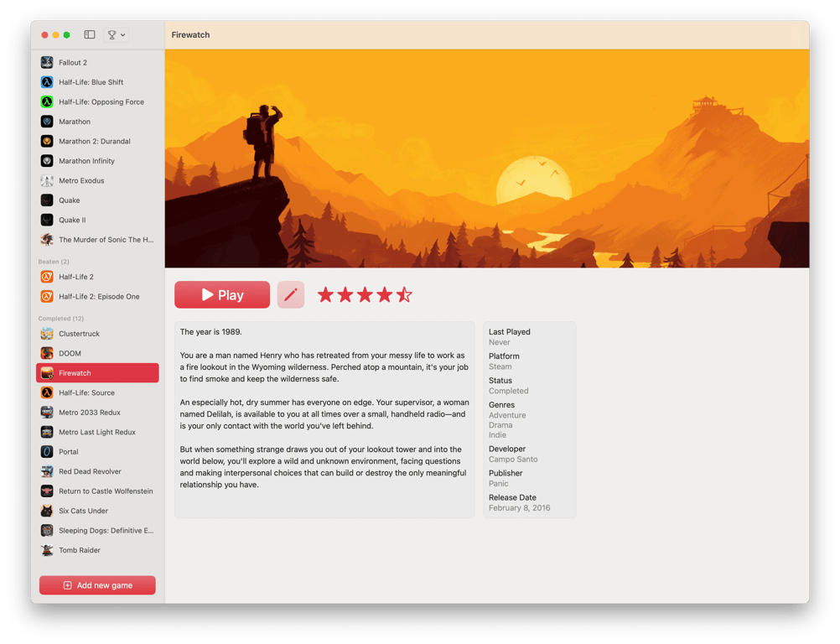Screen dimensions: 840x644
Task: Select the Firewatch row in sidebar
Action: coord(97,373)
